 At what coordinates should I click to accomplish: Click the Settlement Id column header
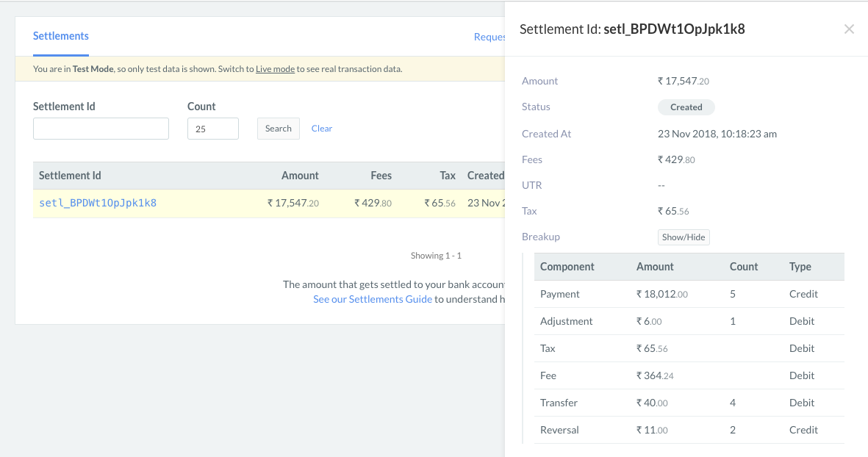point(70,175)
